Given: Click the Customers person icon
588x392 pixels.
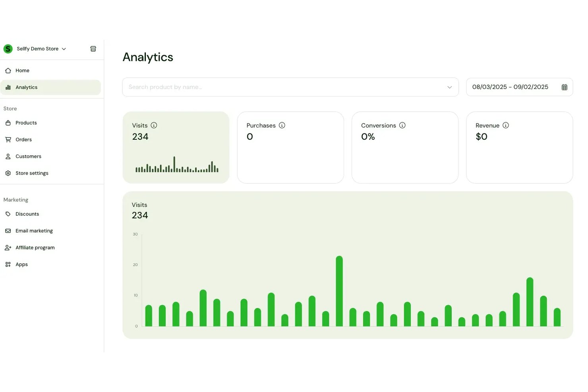Looking at the screenshot, I should click(x=8, y=156).
